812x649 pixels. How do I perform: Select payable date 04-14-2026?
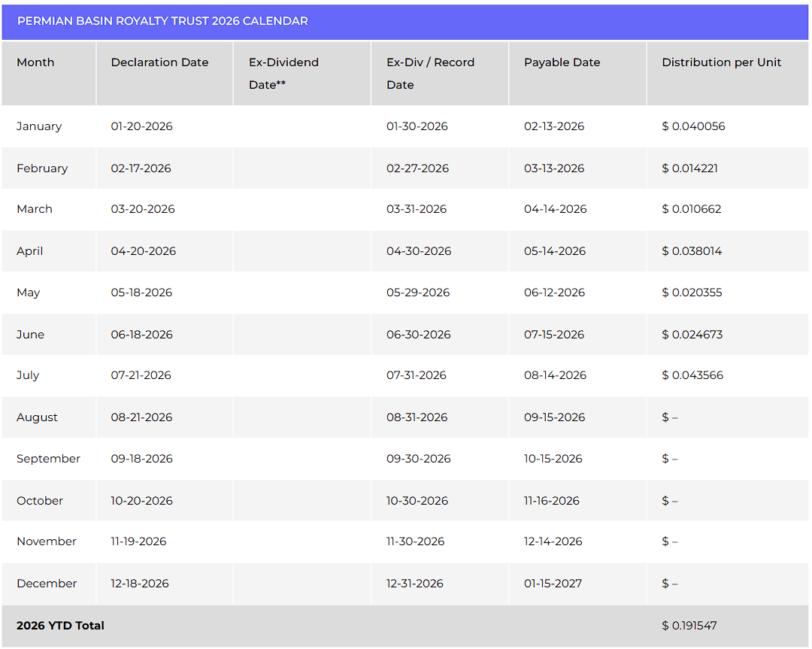click(555, 209)
